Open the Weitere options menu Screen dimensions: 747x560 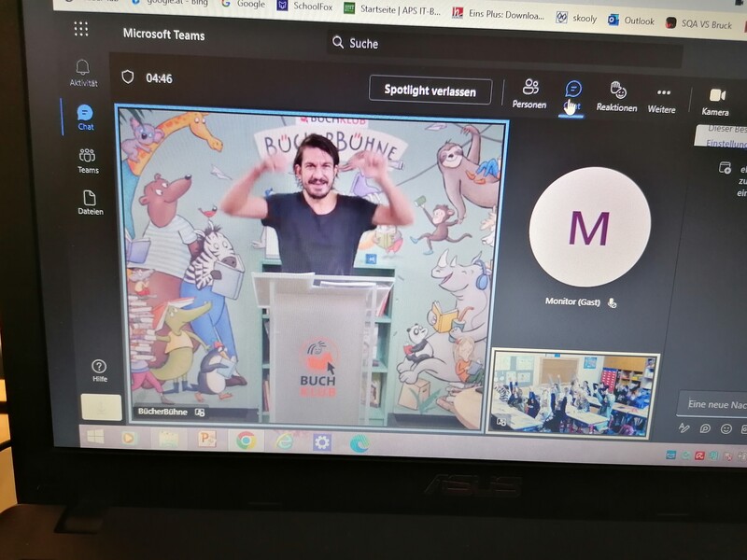point(662,102)
